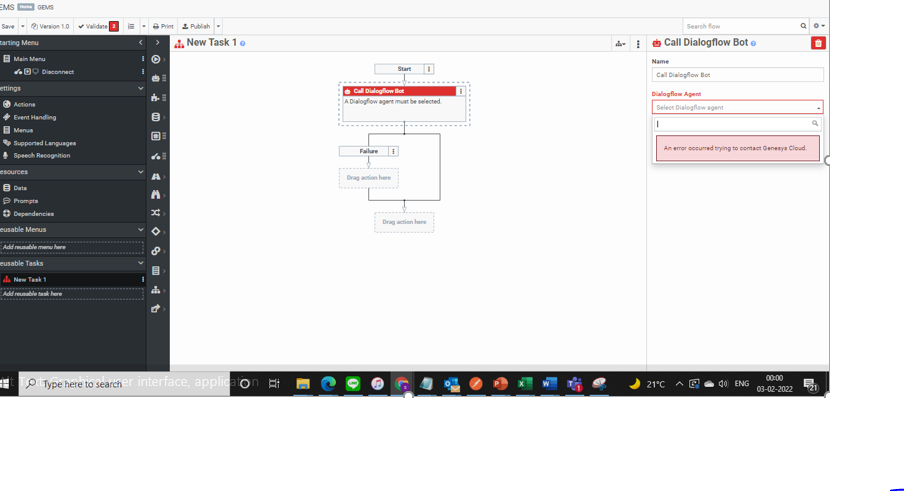Open Actions under Settings
Screen dimensions: 904x491
[x=24, y=104]
